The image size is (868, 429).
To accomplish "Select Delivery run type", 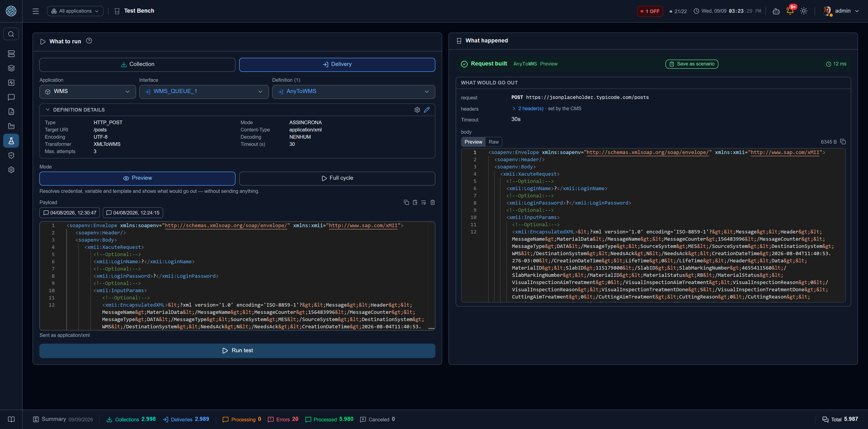I will pyautogui.click(x=337, y=65).
